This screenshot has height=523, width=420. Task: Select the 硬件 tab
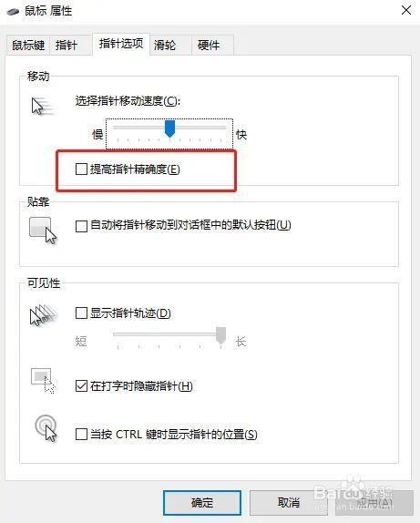212,45
